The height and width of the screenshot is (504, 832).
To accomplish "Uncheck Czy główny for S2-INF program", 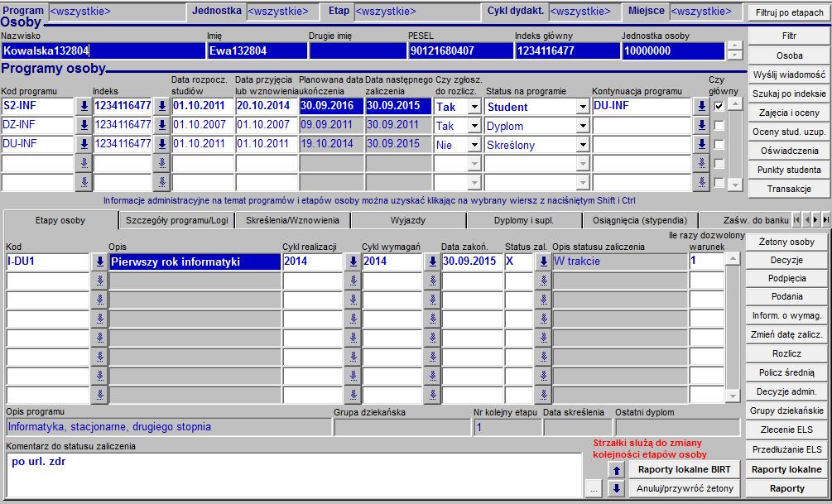I will tap(719, 106).
